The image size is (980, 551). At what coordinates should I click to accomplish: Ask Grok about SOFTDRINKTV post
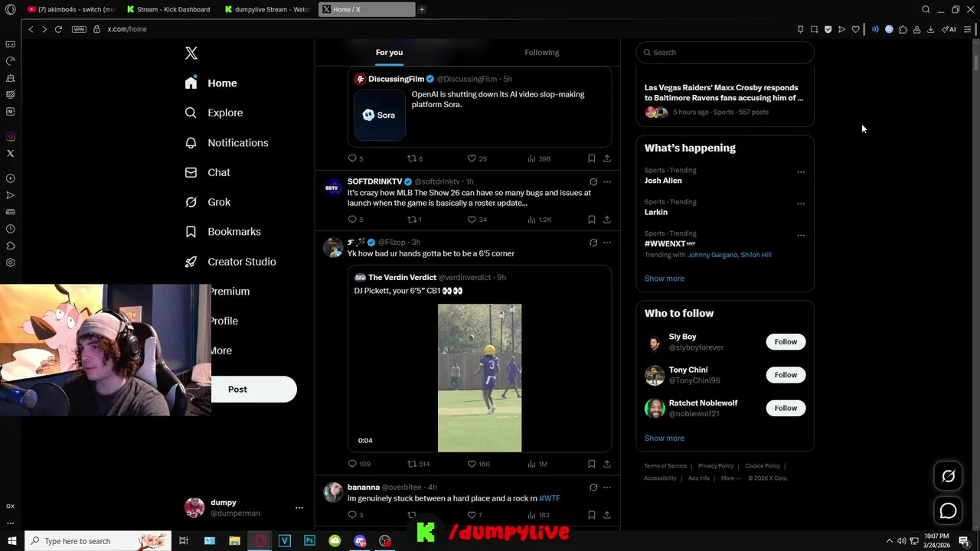(x=593, y=182)
